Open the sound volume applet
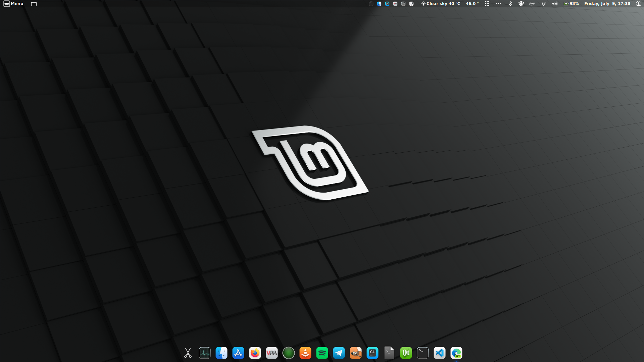644x362 pixels. (x=555, y=4)
